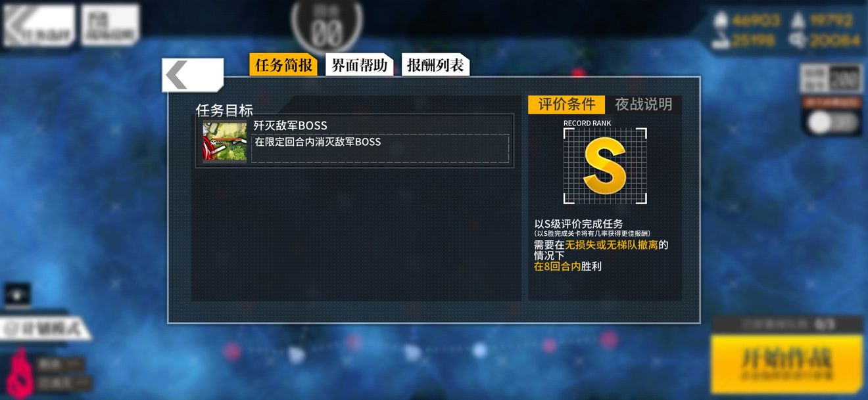The image size is (868, 400).
Task: Toggle the white switch under the orange label
Action: [x=832, y=123]
